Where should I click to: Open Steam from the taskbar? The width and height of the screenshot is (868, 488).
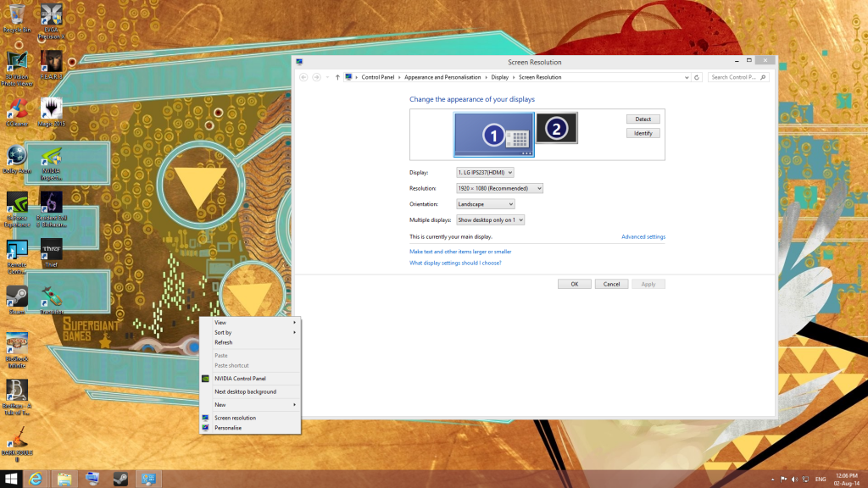pyautogui.click(x=120, y=480)
